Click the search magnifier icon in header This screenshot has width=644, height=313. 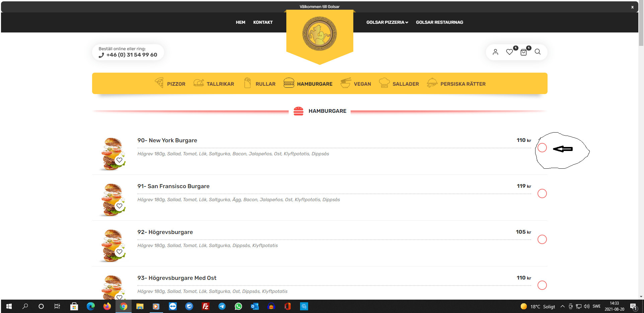pos(538,52)
